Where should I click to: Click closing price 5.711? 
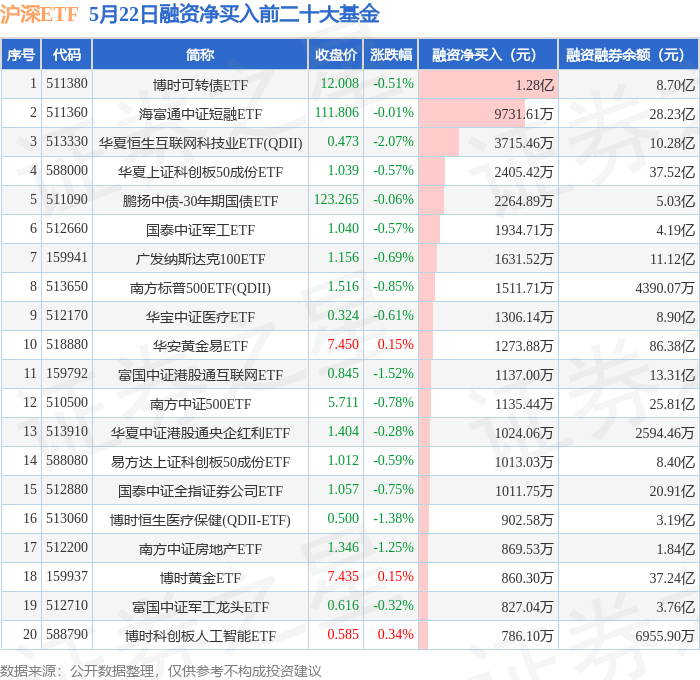click(x=343, y=403)
